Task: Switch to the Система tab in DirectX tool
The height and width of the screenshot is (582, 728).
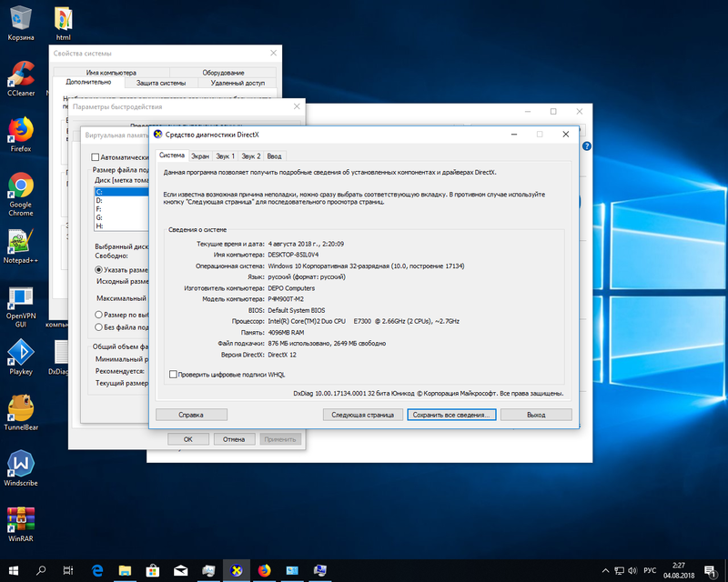Action: (172, 156)
